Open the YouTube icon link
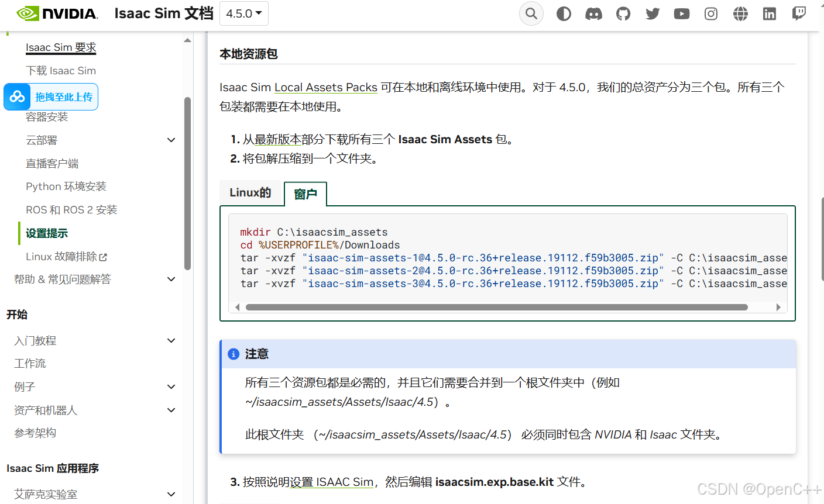The height and width of the screenshot is (504, 824). (682, 13)
